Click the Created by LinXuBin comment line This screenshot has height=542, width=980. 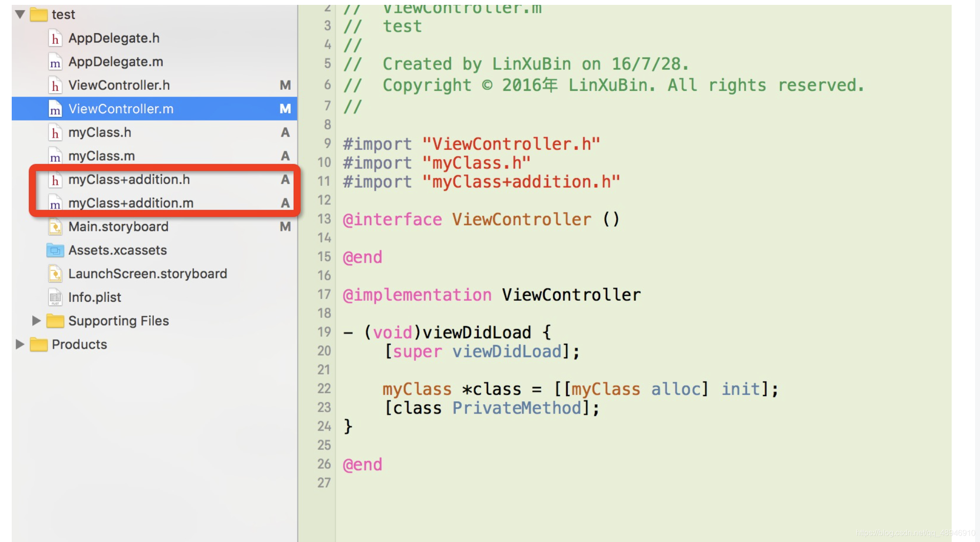tap(516, 64)
